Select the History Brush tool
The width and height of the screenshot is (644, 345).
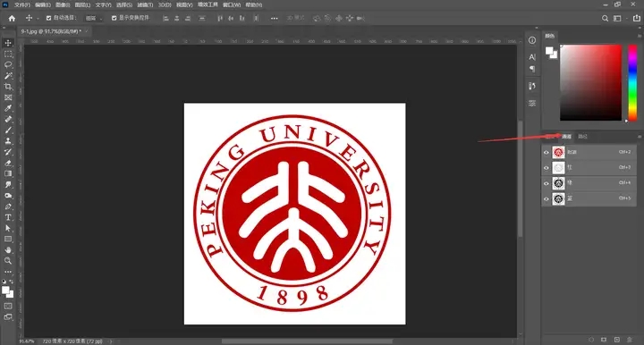coord(8,152)
